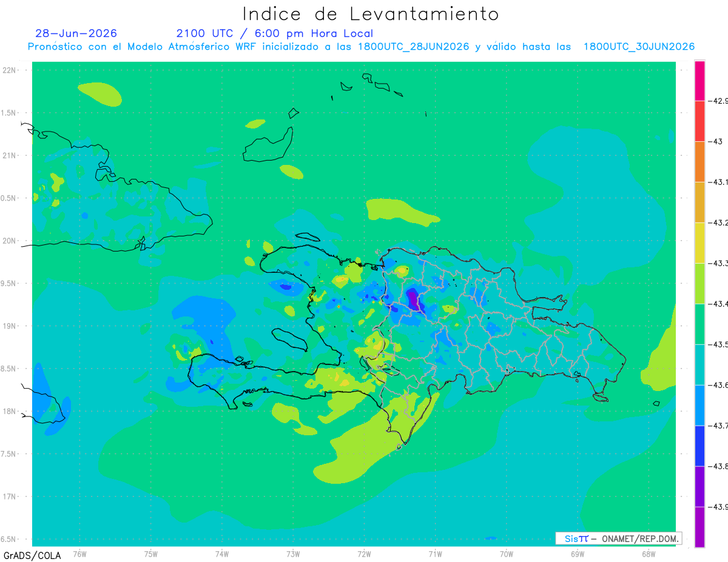
Task: Pick the purple swatch between -43.8 and -43.9
Action: [x=699, y=486]
